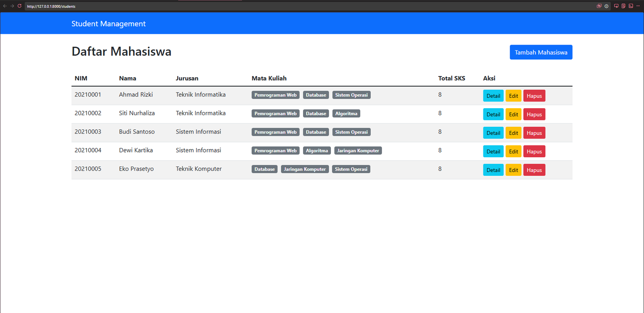Open Detail for Budi Santoso
The height and width of the screenshot is (313, 644).
(x=493, y=133)
